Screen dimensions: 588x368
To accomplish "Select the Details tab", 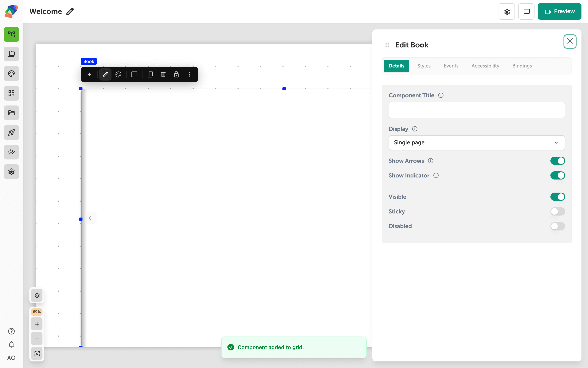I will [396, 66].
